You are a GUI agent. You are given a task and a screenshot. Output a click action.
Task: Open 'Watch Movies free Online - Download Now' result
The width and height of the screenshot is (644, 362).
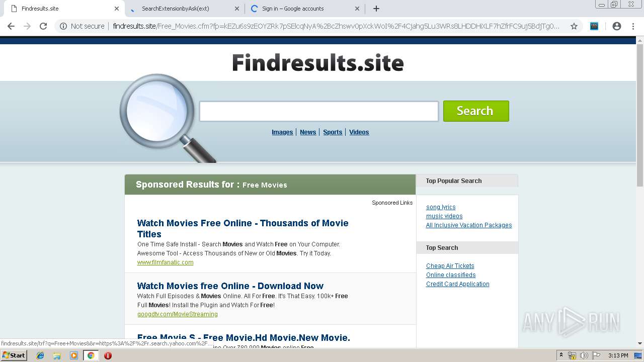pos(230,286)
